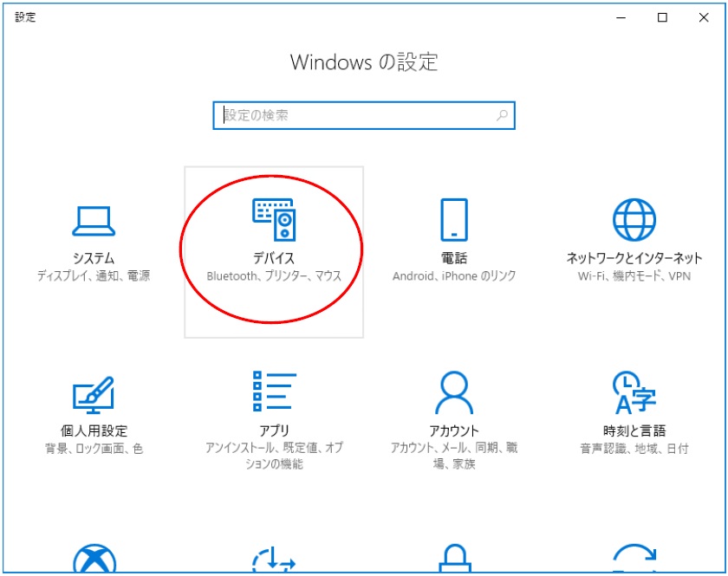Viewport: 728px width, 576px height.
Task: Maximize the 設定 window
Action: pyautogui.click(x=662, y=17)
